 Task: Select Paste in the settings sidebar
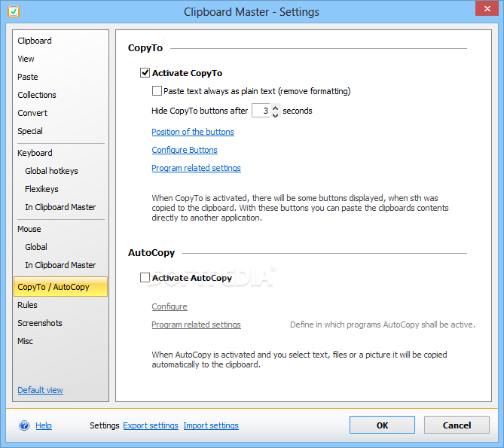point(28,77)
